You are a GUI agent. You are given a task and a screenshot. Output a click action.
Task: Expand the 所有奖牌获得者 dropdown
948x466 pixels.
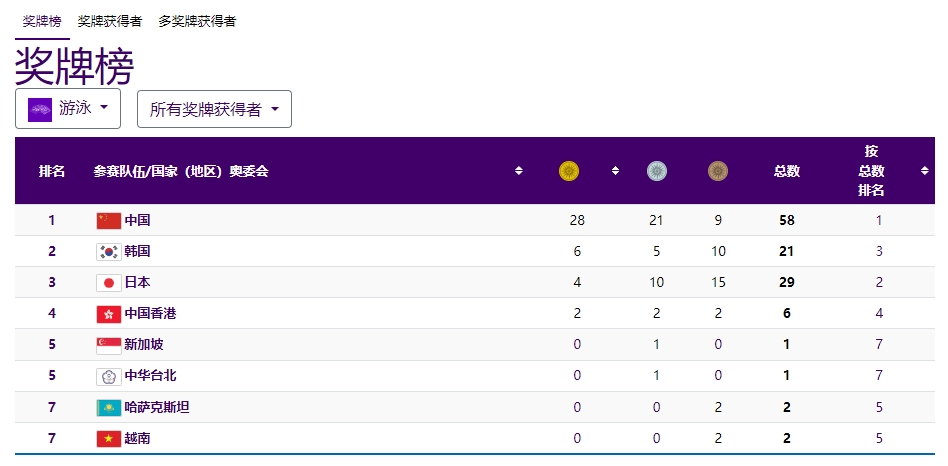[x=214, y=109]
